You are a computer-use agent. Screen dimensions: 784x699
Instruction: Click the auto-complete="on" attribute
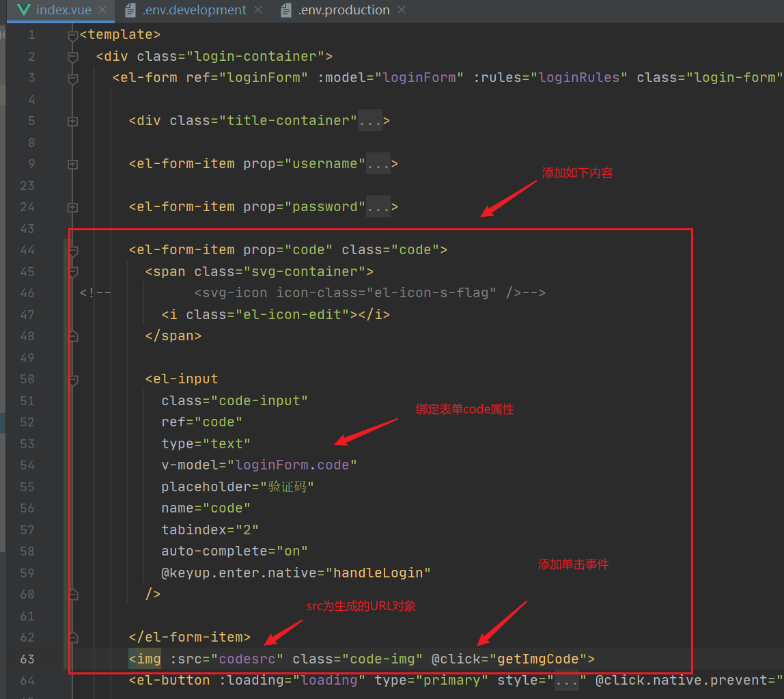click(x=234, y=551)
